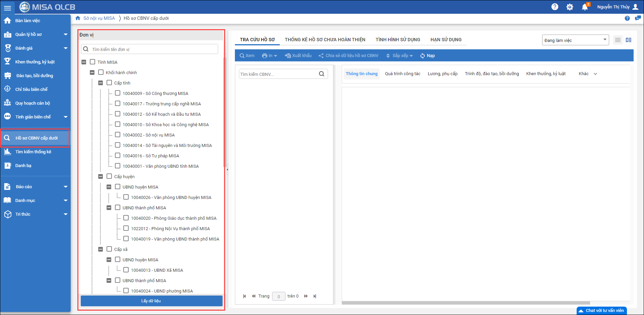
Task: Select the UBND Xã MISA checkbox
Action: click(126, 270)
